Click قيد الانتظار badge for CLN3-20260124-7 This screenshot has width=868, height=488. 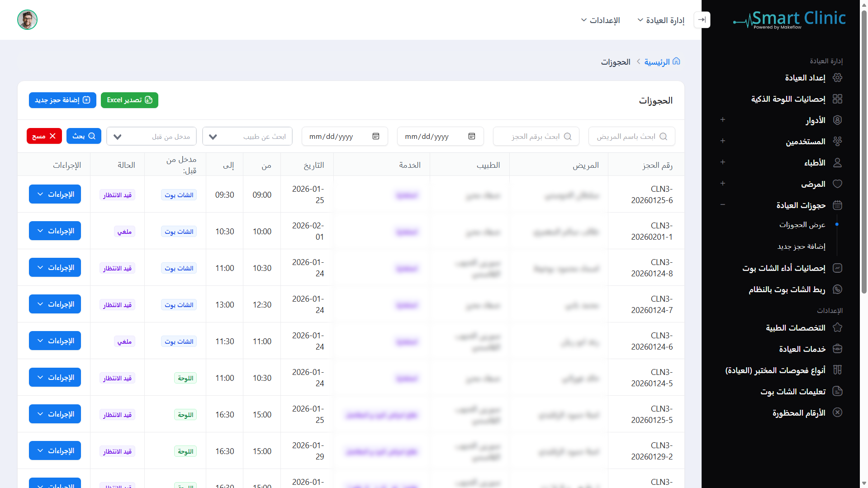pos(118,305)
